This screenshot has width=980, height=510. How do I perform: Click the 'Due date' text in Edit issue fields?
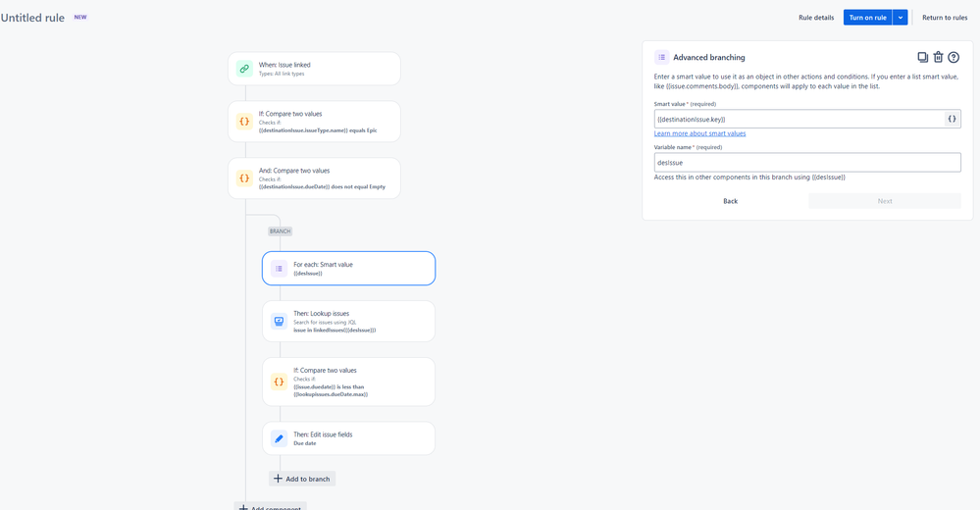pos(305,443)
